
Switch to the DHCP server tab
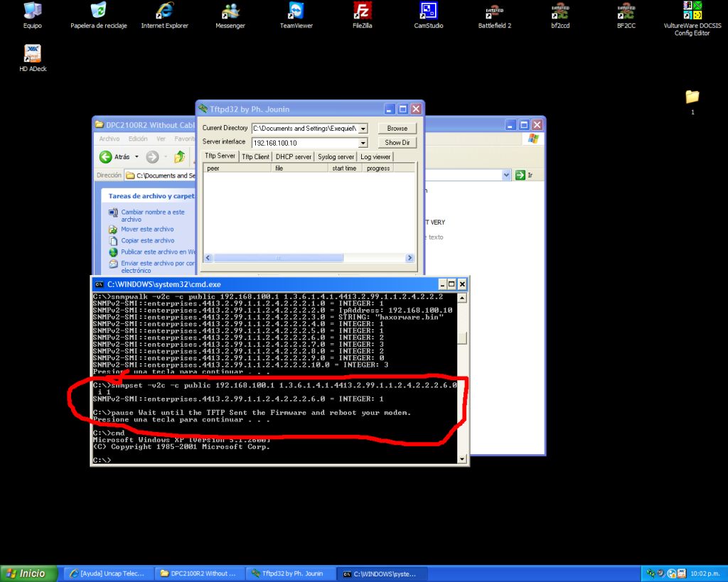point(292,156)
